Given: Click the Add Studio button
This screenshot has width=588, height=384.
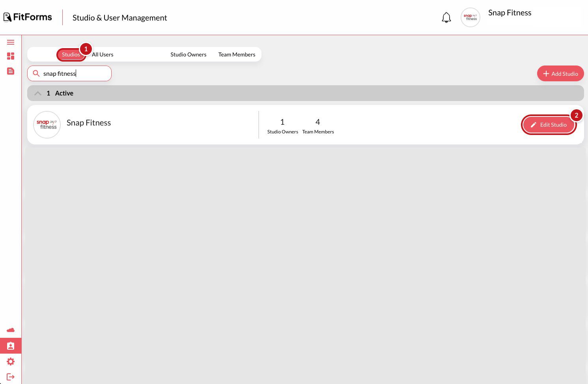Looking at the screenshot, I should (560, 73).
